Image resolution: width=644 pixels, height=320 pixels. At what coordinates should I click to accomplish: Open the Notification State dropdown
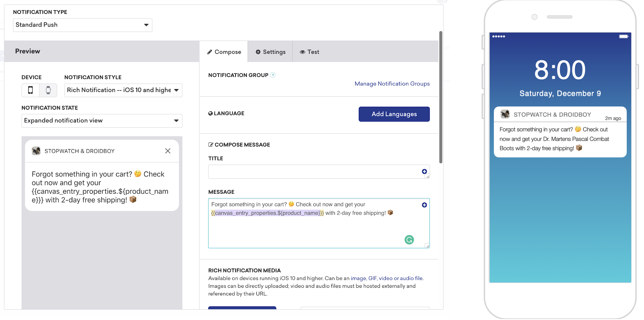tap(102, 121)
